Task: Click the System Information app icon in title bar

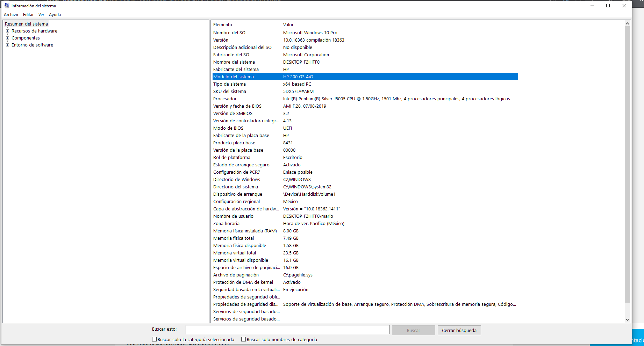Action: click(x=6, y=6)
